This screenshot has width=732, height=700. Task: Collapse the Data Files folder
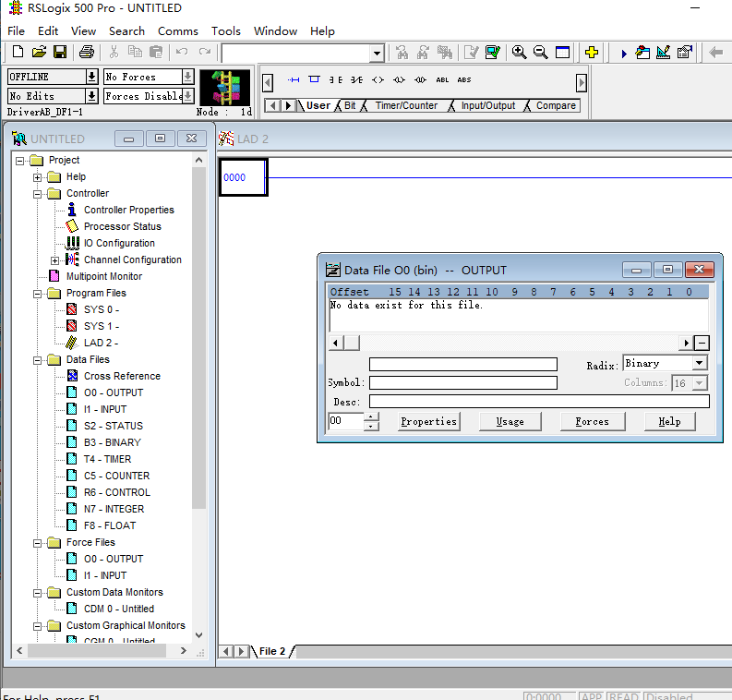coord(38,359)
